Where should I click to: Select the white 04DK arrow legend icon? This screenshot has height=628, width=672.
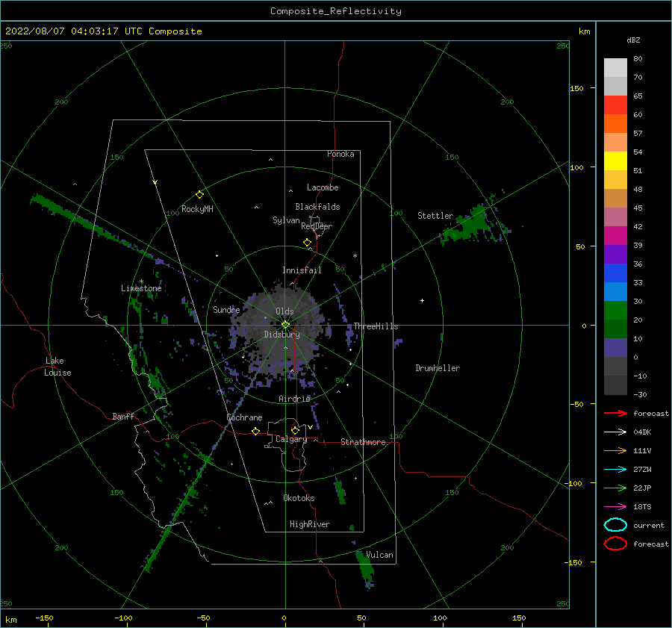click(x=615, y=432)
